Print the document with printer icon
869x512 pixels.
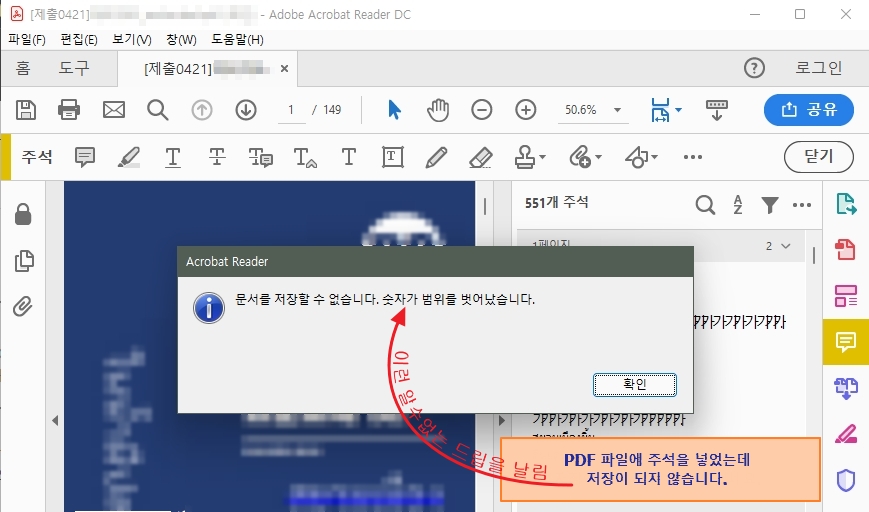tap(69, 110)
